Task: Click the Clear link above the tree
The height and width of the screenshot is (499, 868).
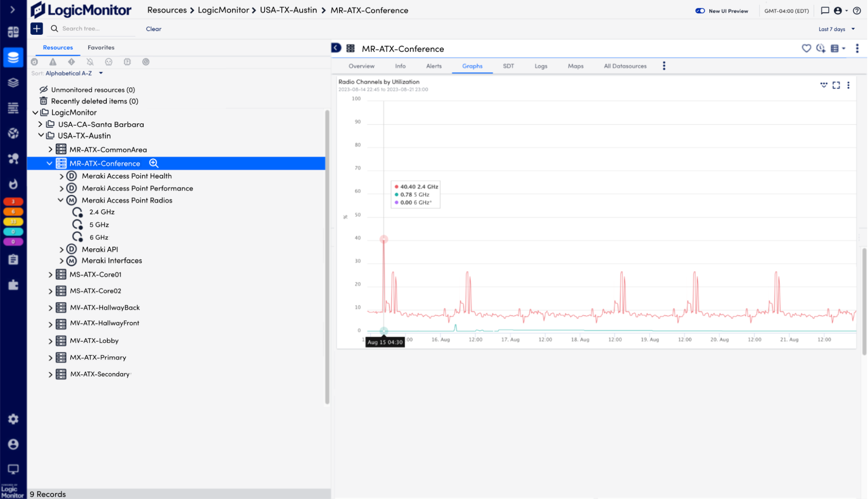Action: coord(153,29)
